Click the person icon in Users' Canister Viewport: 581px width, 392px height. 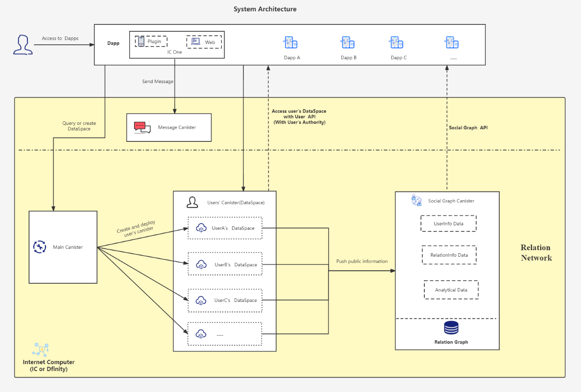(192, 202)
